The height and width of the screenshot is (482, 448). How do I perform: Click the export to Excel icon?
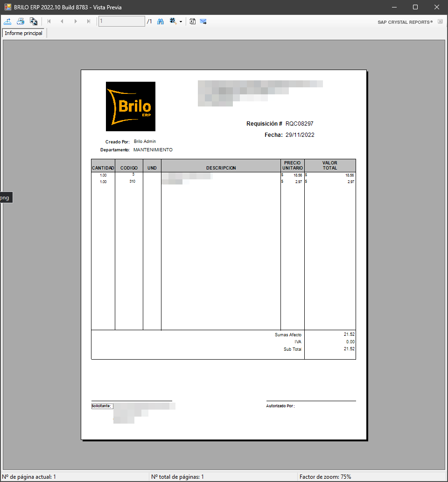click(x=192, y=21)
